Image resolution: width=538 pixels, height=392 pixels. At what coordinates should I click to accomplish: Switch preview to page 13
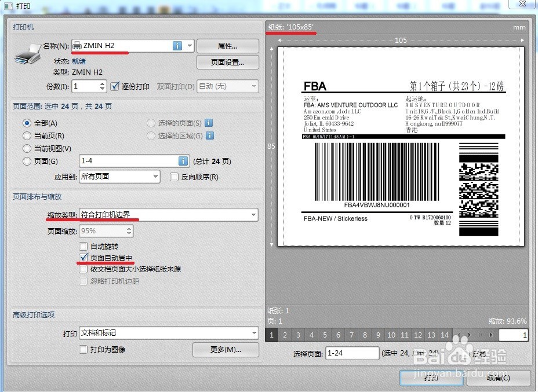pos(431,335)
